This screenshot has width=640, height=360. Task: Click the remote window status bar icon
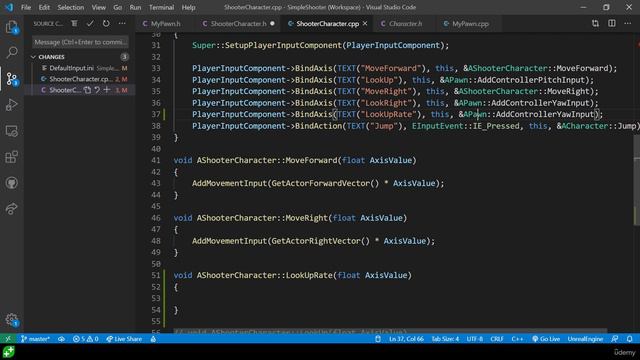[x=8, y=339]
